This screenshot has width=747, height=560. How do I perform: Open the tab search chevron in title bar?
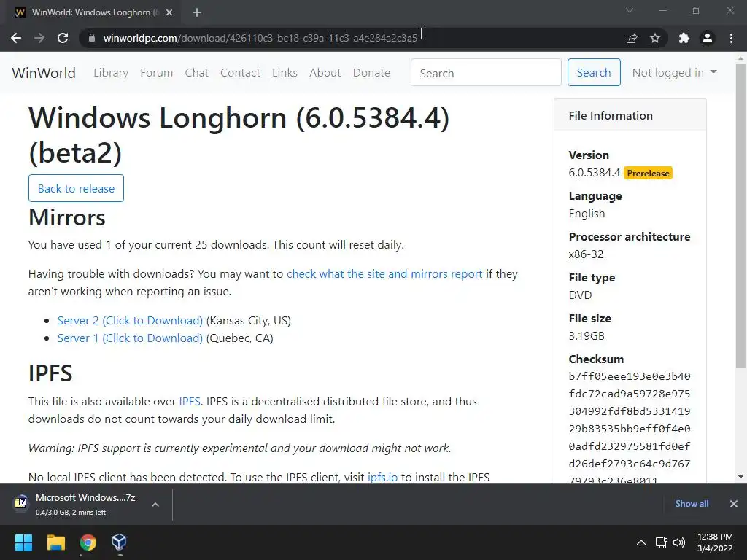(x=630, y=10)
